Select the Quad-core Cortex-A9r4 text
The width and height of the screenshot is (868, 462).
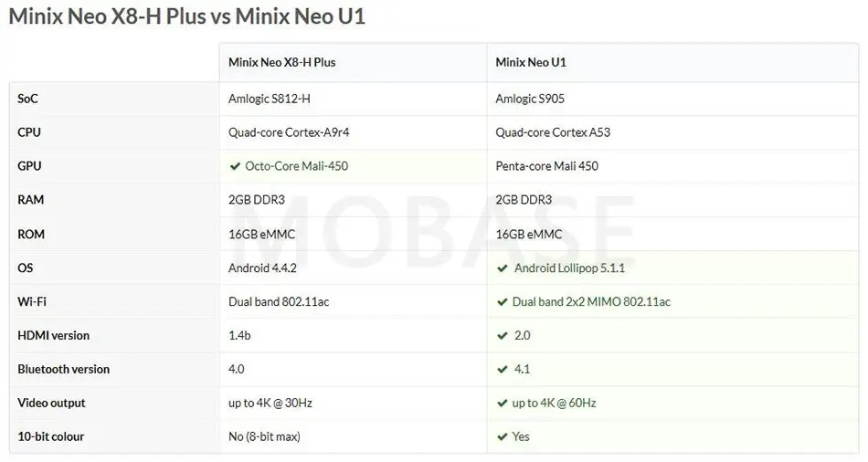[x=289, y=132]
